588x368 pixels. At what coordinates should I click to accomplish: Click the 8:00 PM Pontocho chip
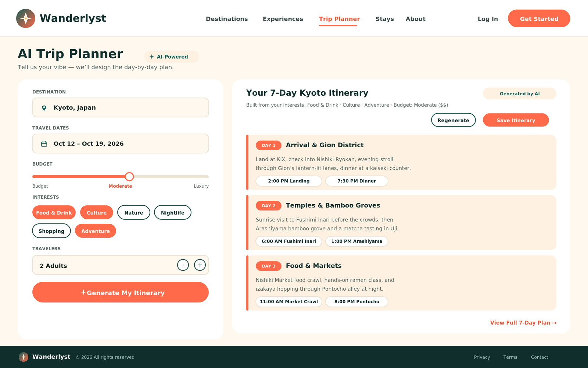click(x=357, y=302)
